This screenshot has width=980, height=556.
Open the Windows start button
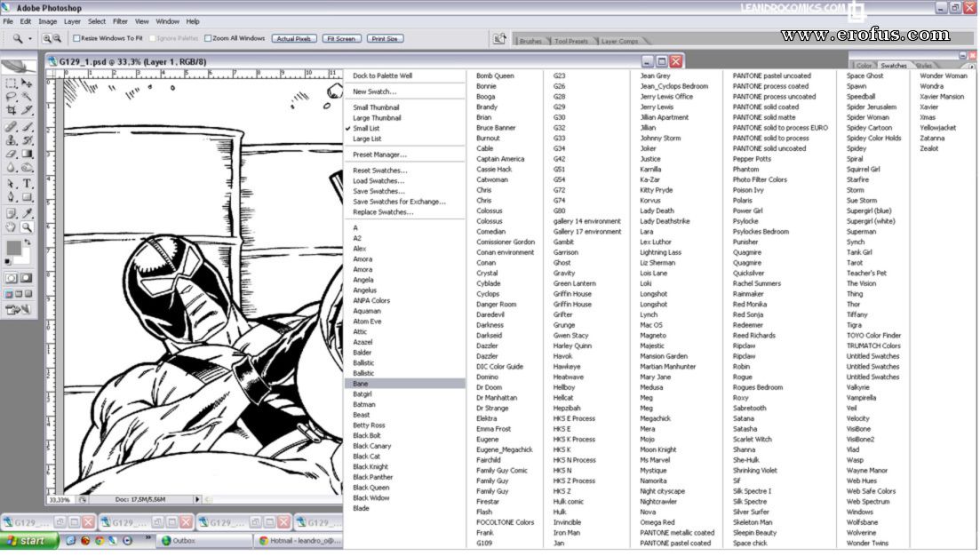click(x=29, y=540)
